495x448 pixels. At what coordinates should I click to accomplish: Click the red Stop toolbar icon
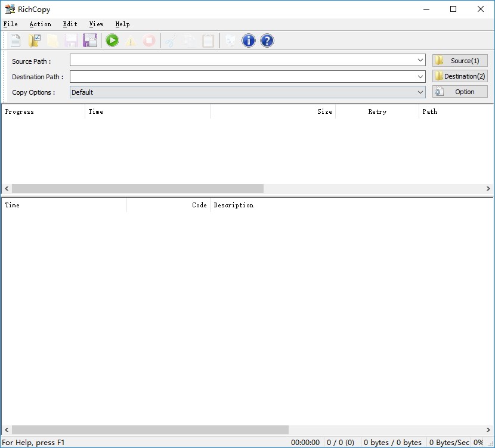(x=149, y=41)
